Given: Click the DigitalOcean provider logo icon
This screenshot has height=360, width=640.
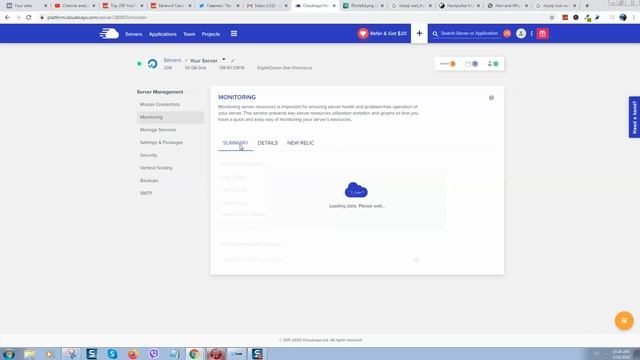Looking at the screenshot, I should (152, 64).
